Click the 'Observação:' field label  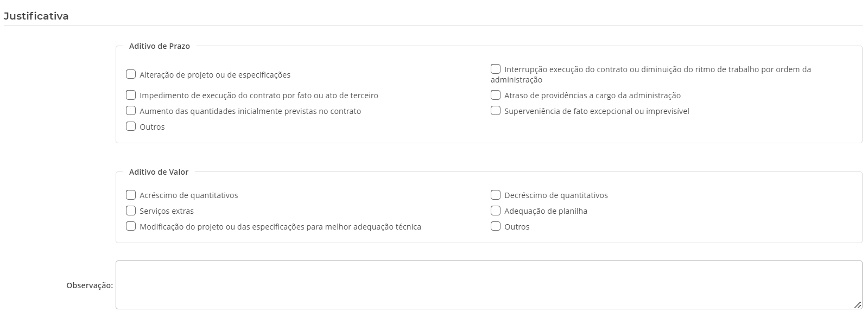[90, 285]
